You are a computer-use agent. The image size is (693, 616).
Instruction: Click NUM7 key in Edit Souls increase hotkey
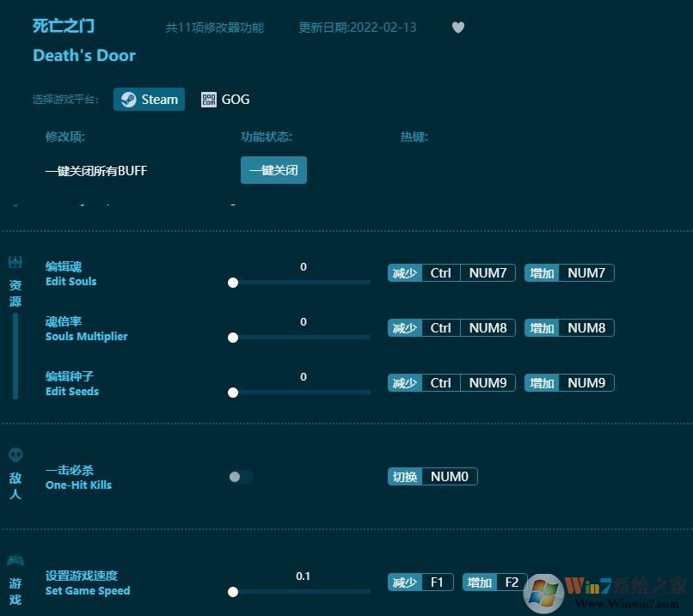pos(586,273)
